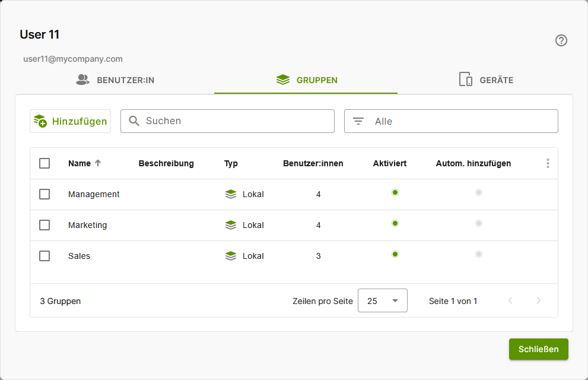Click the search magnifier icon

click(x=134, y=121)
